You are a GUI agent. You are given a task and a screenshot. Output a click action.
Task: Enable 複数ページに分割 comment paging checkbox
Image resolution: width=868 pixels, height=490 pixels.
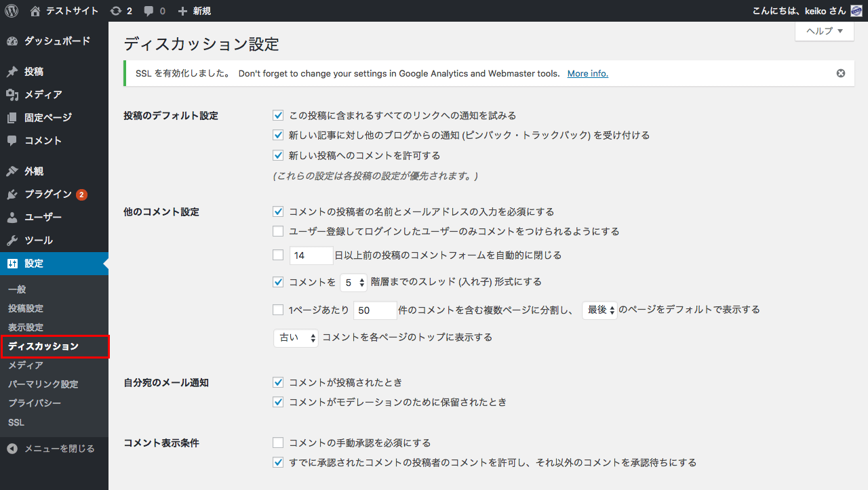(x=278, y=310)
